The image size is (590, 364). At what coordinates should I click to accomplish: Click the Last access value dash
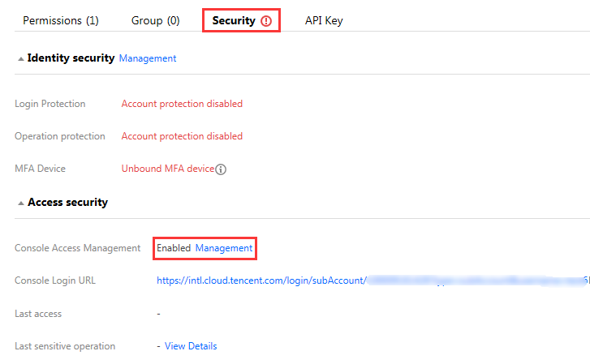159,314
